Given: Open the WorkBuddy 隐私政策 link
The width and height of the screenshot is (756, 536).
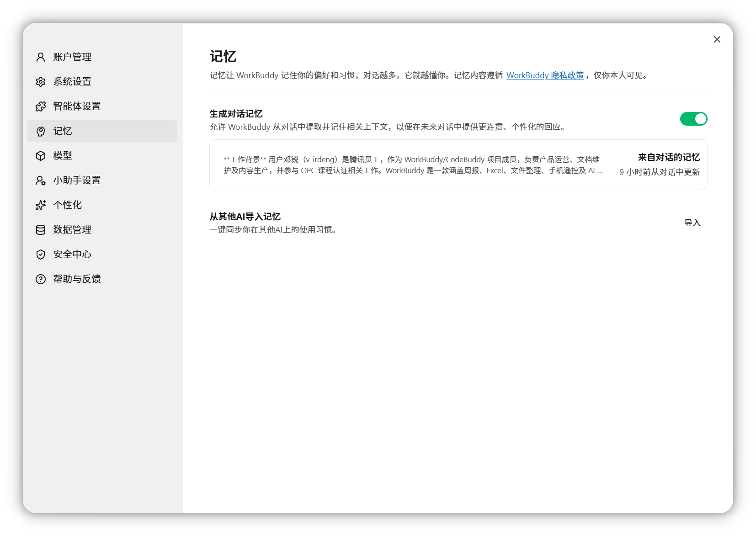Looking at the screenshot, I should (x=545, y=75).
